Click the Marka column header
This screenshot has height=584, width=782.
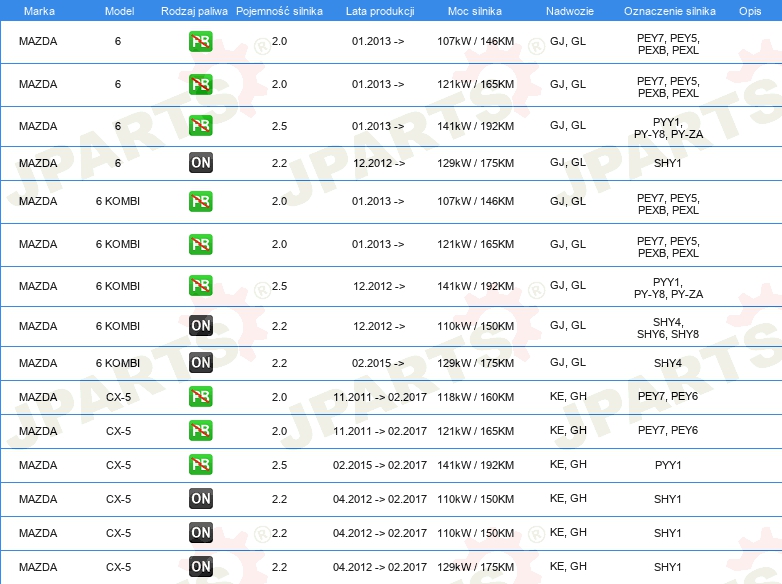tap(39, 10)
